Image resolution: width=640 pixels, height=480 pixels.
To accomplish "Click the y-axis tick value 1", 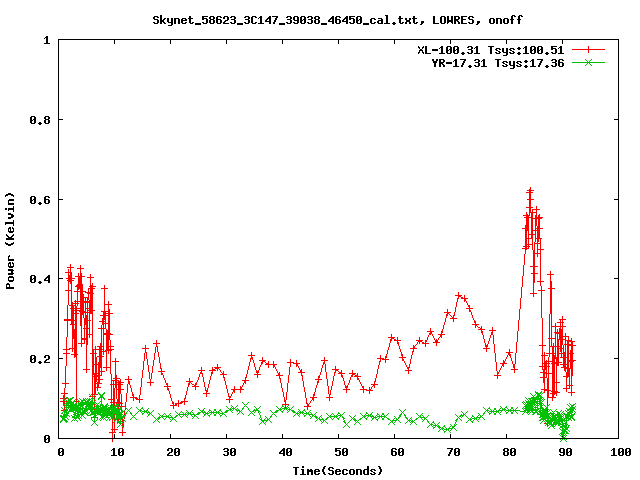I will 47,40.
